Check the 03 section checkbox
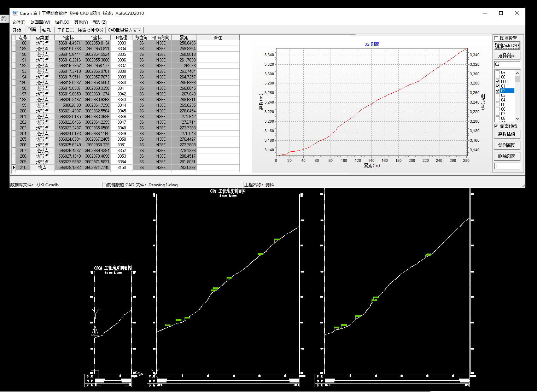 497,95
